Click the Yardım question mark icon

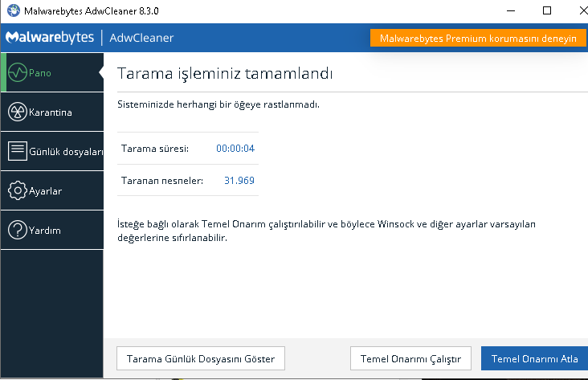tap(18, 230)
